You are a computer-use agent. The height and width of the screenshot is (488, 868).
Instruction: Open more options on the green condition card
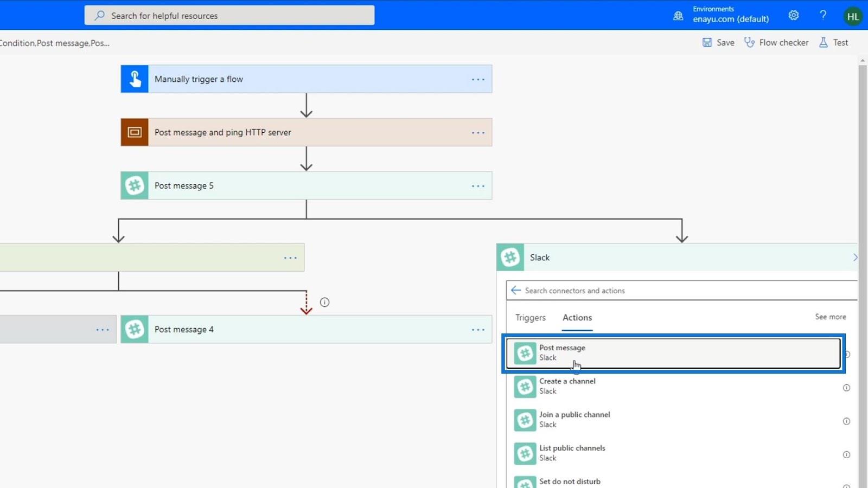pyautogui.click(x=290, y=258)
